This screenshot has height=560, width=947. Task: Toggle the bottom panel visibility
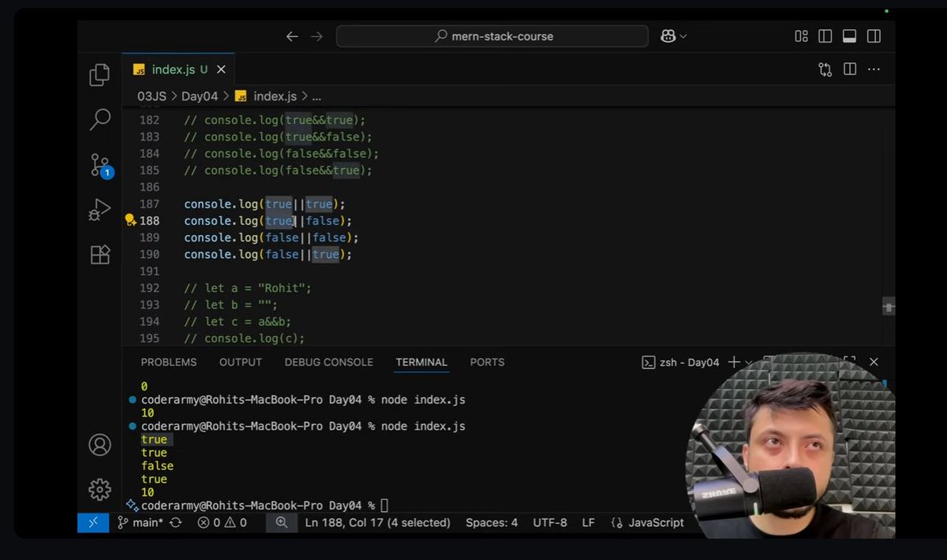(850, 36)
